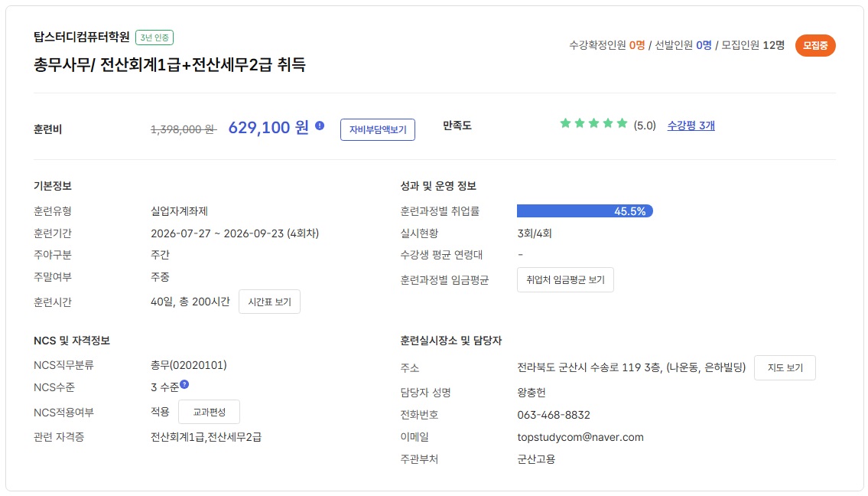The width and height of the screenshot is (868, 496).
Task: Open the 수강평 3개 reviews link
Action: pos(691,126)
